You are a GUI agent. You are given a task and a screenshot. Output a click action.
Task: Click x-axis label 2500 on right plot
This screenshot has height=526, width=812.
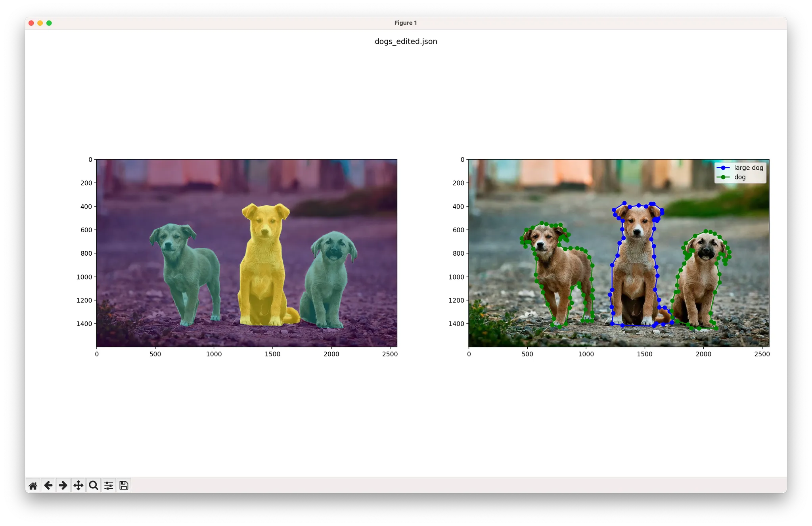click(x=762, y=354)
